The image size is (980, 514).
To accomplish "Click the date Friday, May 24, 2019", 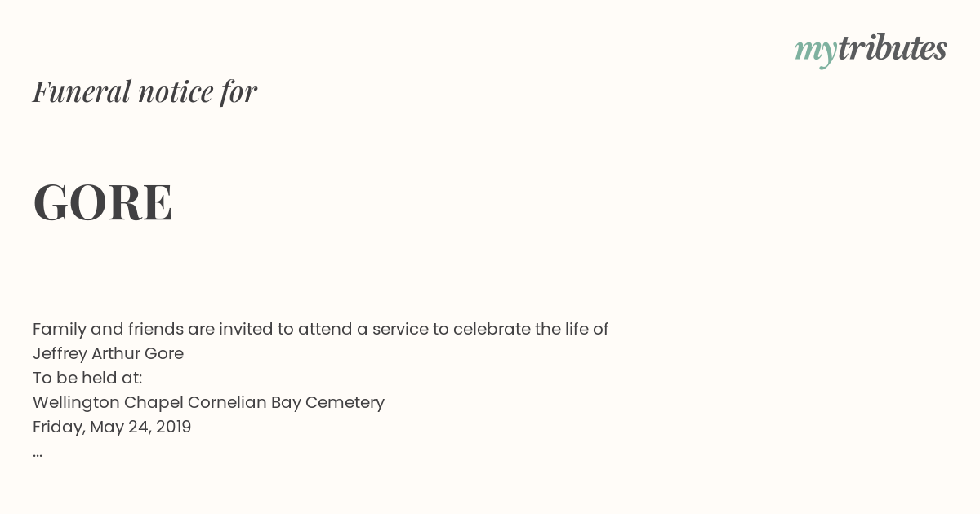I will coord(112,428).
